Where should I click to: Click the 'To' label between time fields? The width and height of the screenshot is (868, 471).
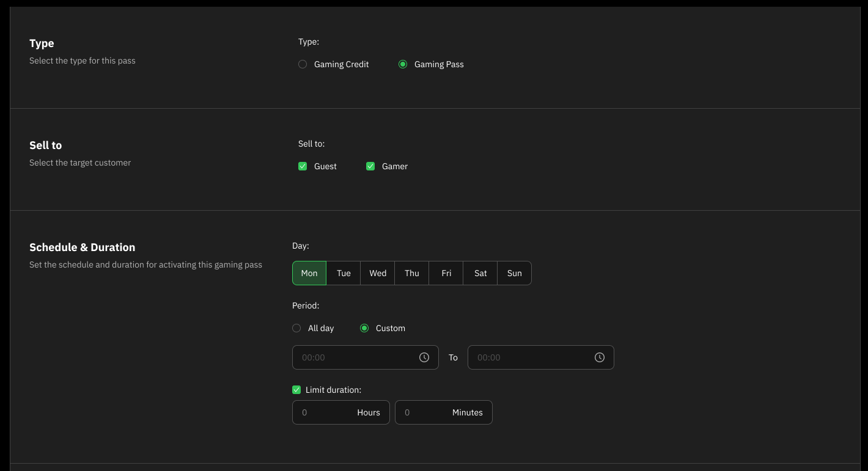click(453, 357)
